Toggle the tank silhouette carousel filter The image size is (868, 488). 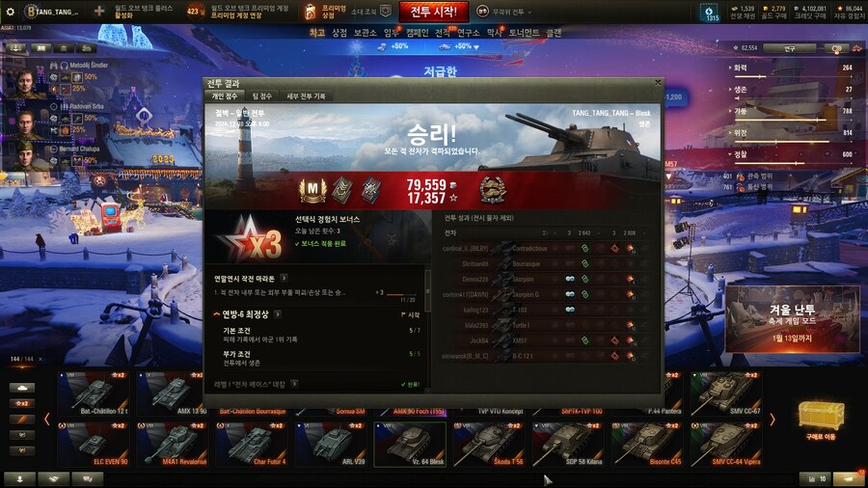22,388
